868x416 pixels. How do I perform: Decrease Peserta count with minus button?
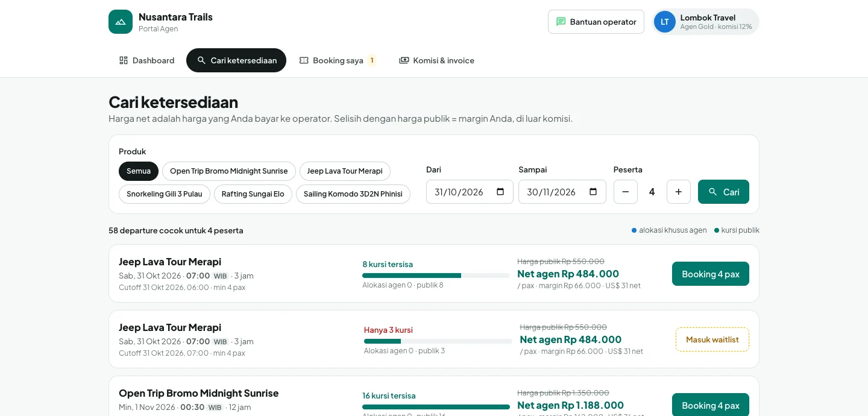[x=626, y=192]
